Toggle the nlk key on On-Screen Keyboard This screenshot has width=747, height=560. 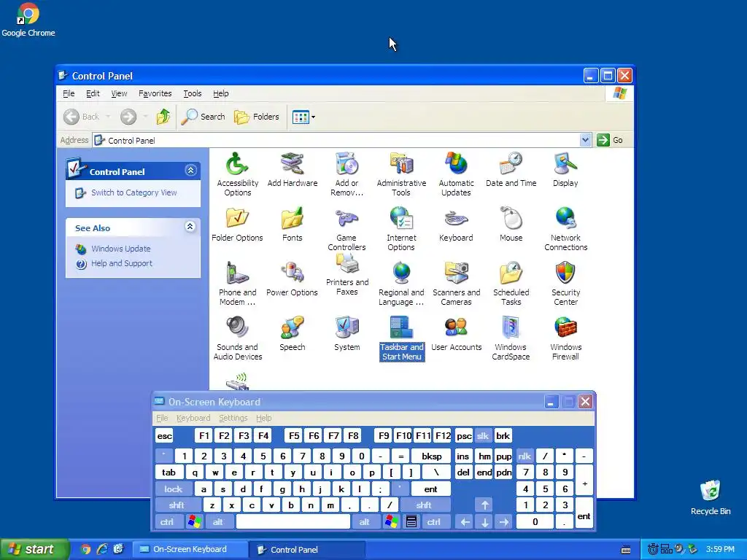point(525,456)
